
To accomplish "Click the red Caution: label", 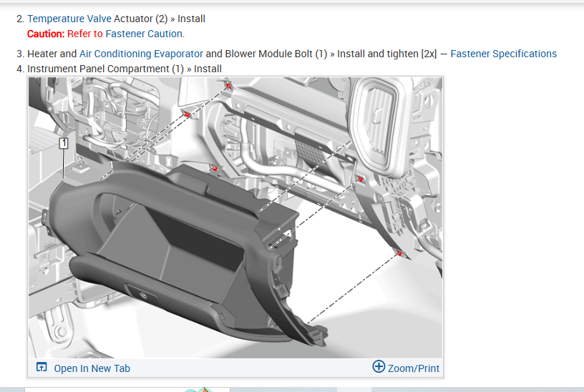I will tap(46, 34).
